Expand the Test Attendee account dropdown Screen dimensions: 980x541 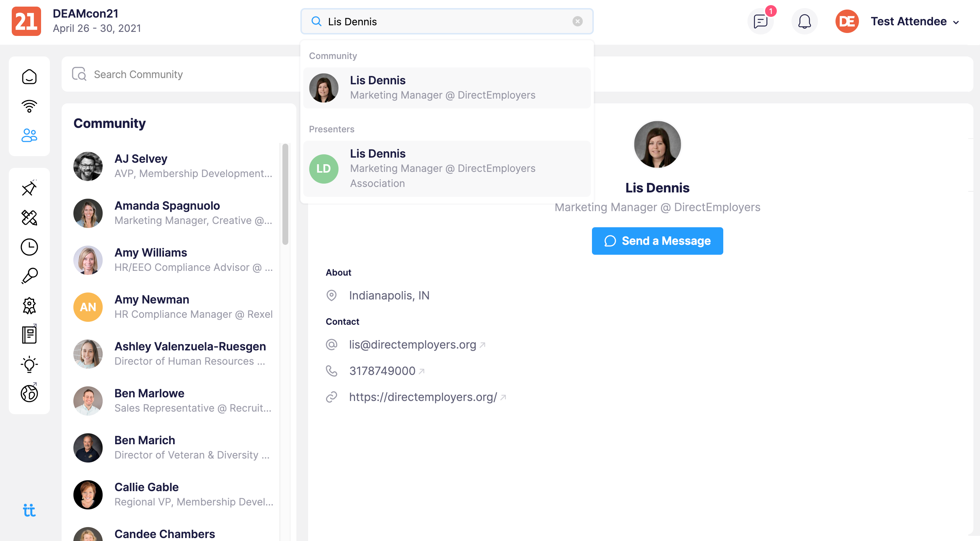click(915, 21)
